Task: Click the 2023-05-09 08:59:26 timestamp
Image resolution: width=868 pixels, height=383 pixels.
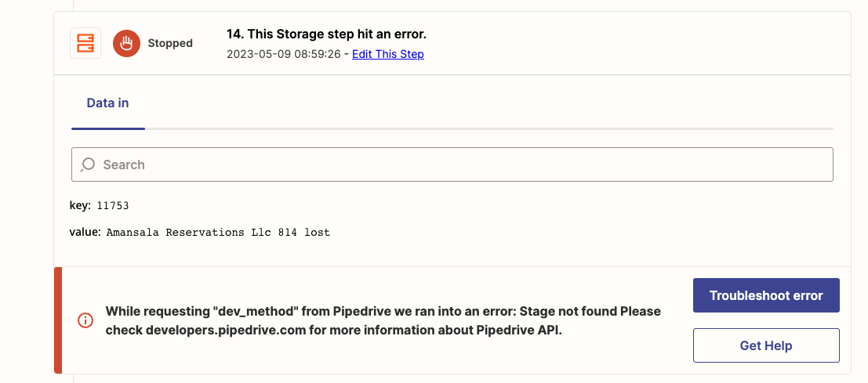Action: pyautogui.click(x=283, y=54)
